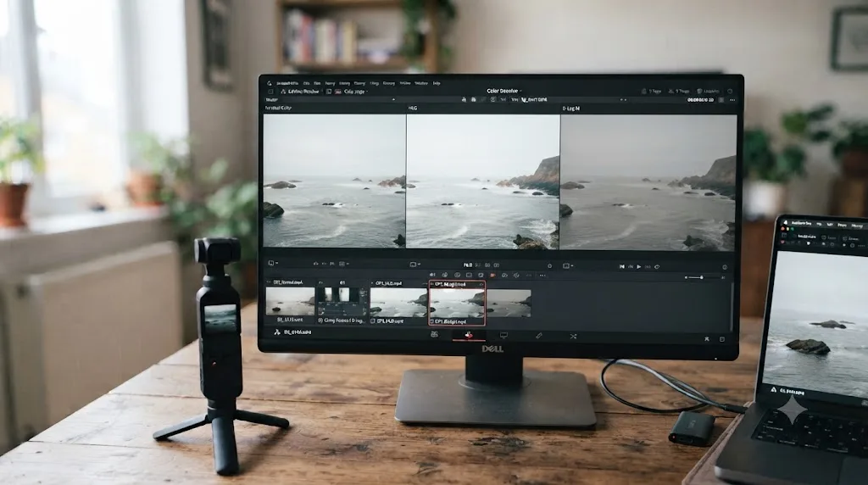Toggle loop playback in the right viewer transport
Screen dimensions: 868x485
pos(657,267)
